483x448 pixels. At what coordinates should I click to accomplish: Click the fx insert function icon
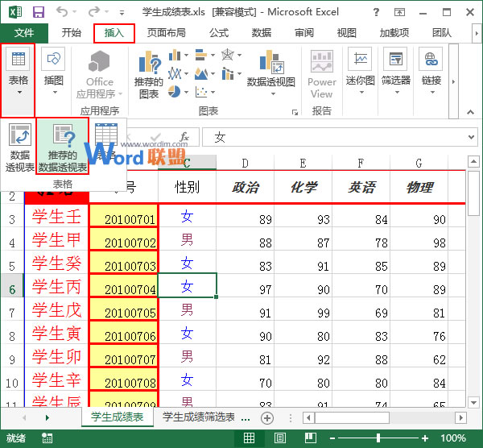[184, 137]
